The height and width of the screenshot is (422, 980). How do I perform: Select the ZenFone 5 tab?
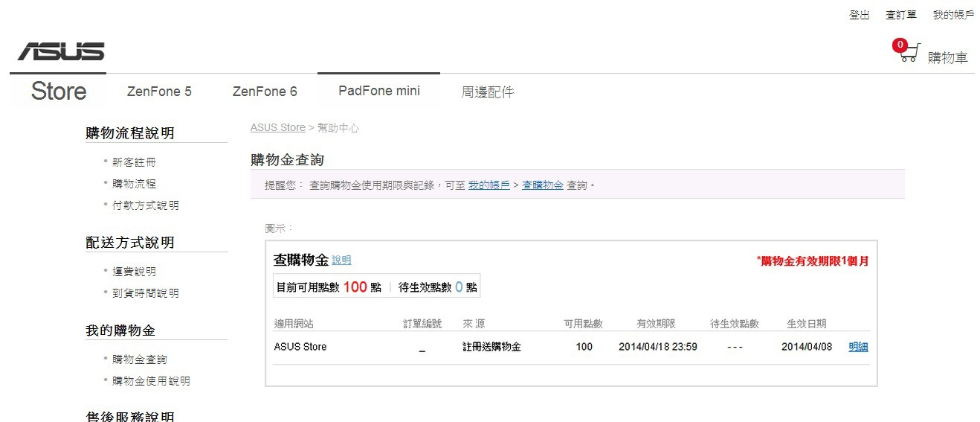pyautogui.click(x=159, y=92)
